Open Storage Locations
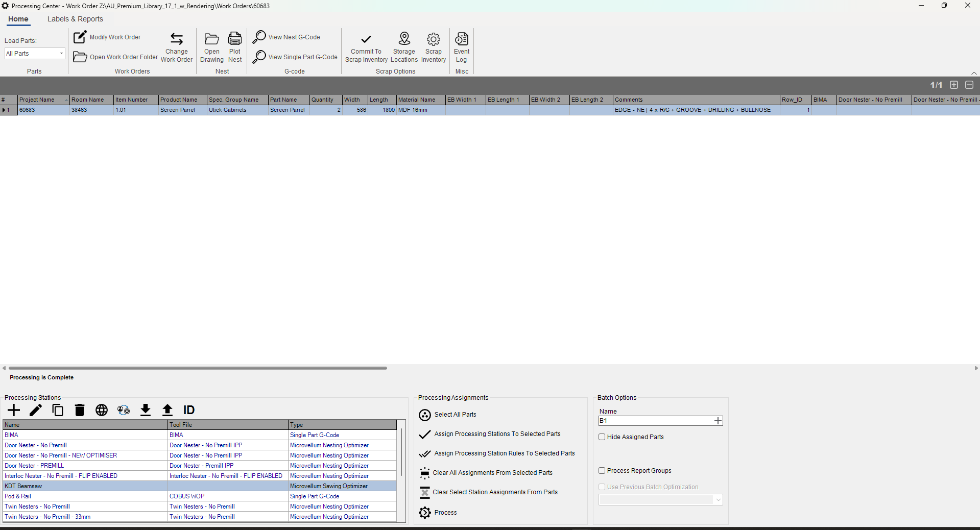The image size is (980, 530). pos(404,47)
